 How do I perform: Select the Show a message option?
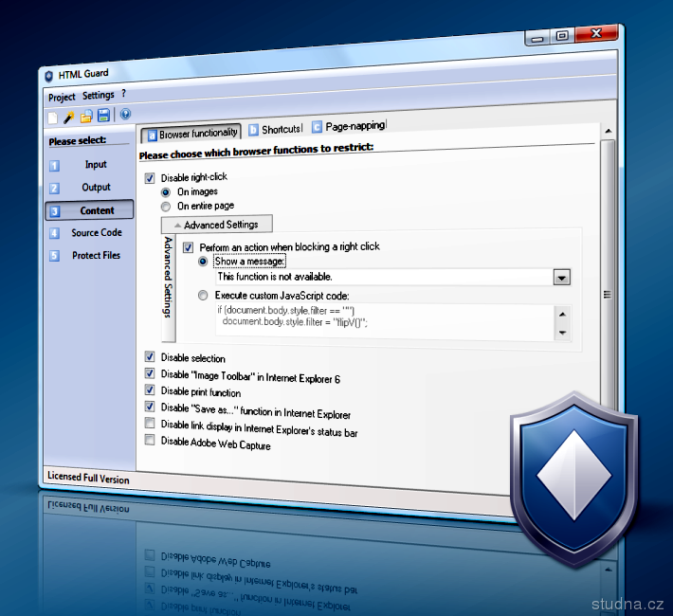tap(203, 262)
